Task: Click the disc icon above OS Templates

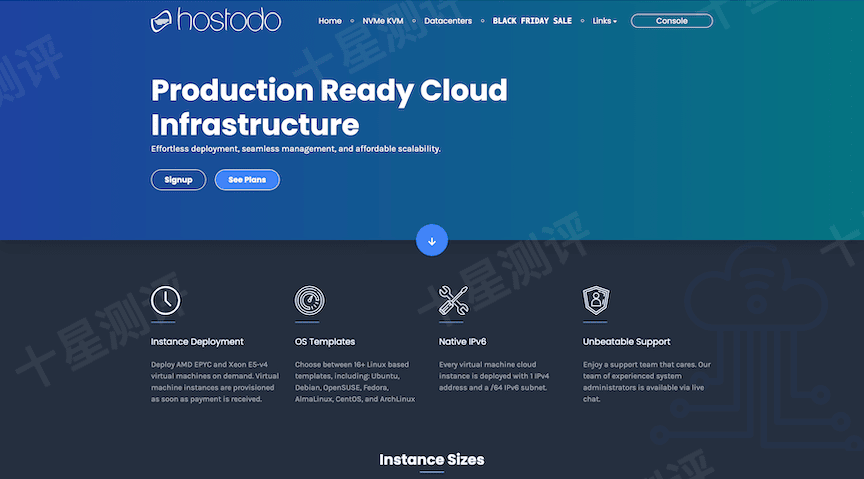Action: [310, 300]
